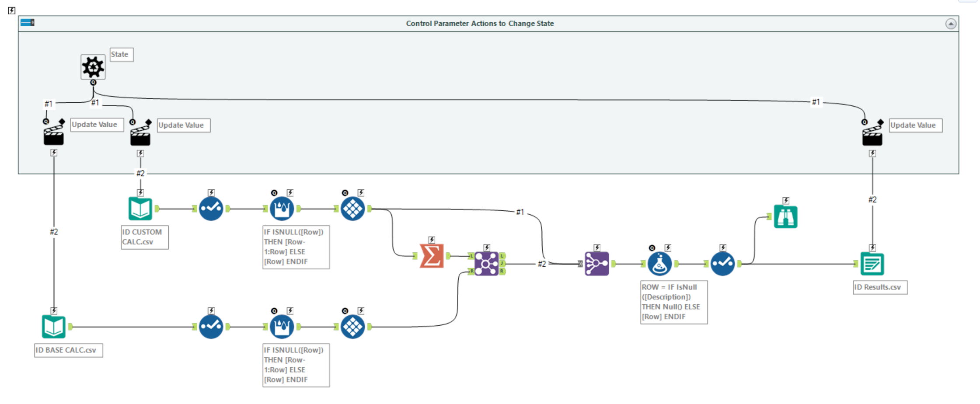The width and height of the screenshot is (980, 404).
Task: Click the L input anchor of the Join tool
Action: coord(471,256)
